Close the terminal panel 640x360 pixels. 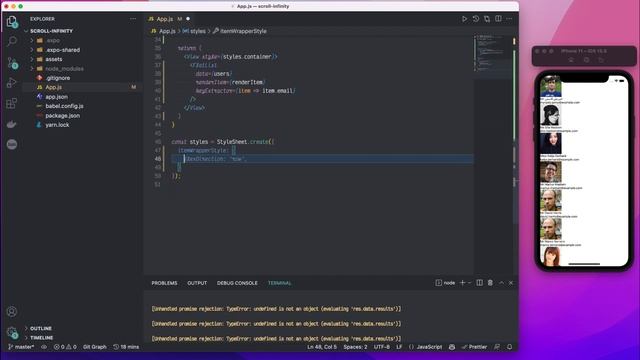click(x=511, y=283)
